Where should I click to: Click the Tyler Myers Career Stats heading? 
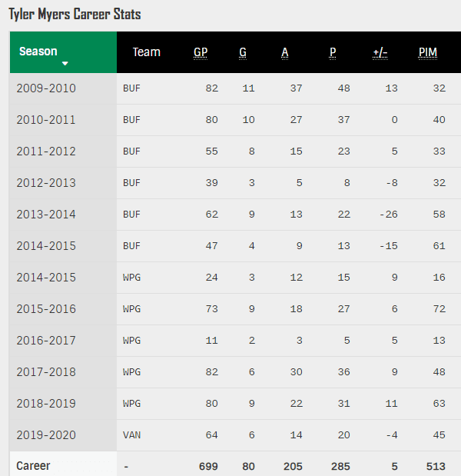[x=75, y=15]
